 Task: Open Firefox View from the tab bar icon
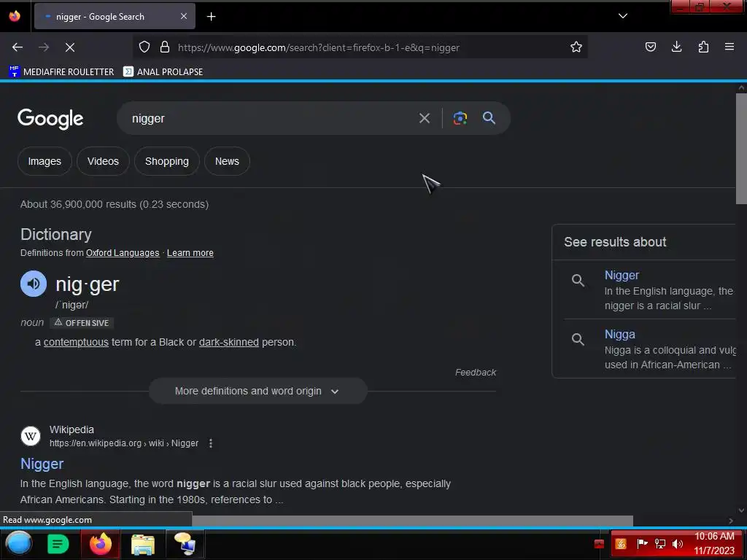point(15,16)
